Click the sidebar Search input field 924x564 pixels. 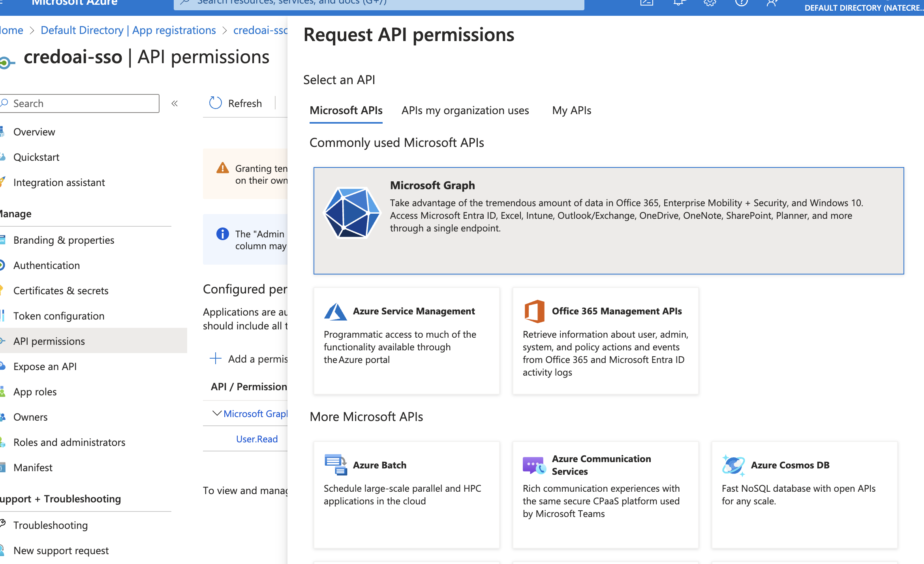click(x=79, y=103)
